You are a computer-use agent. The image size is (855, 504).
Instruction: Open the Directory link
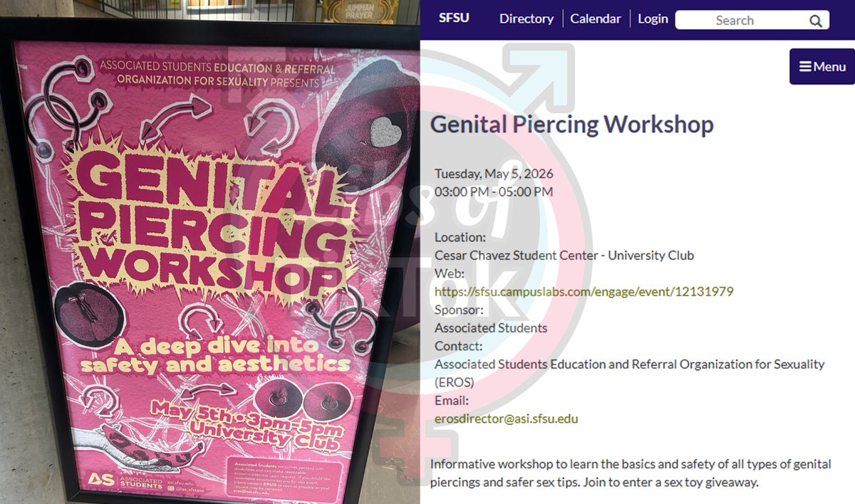(x=527, y=19)
